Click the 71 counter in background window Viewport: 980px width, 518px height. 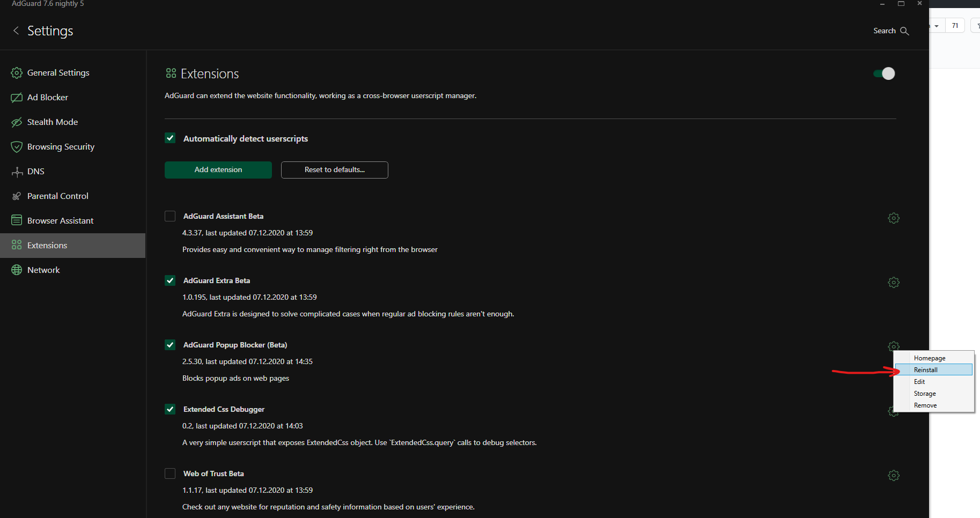click(955, 26)
